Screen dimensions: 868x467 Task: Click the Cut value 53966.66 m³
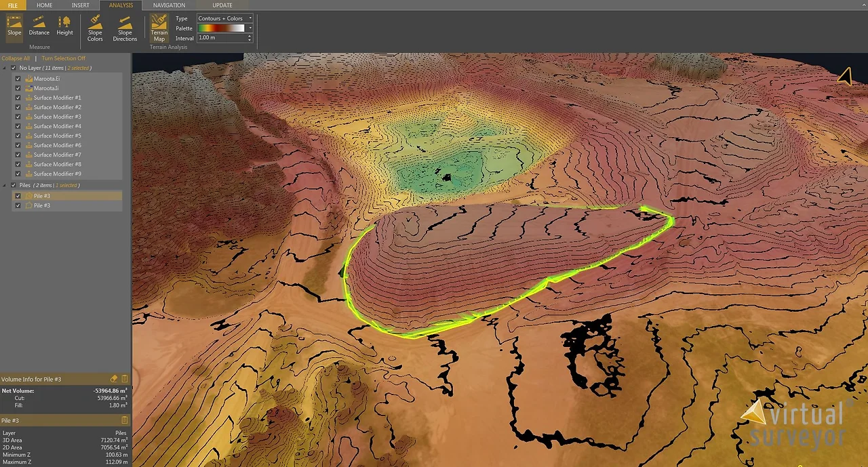point(113,398)
